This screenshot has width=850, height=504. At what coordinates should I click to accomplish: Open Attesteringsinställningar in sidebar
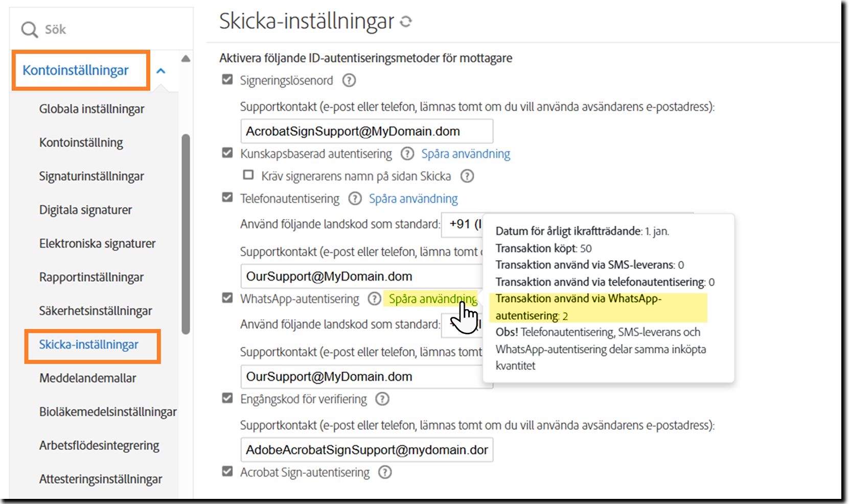[101, 480]
